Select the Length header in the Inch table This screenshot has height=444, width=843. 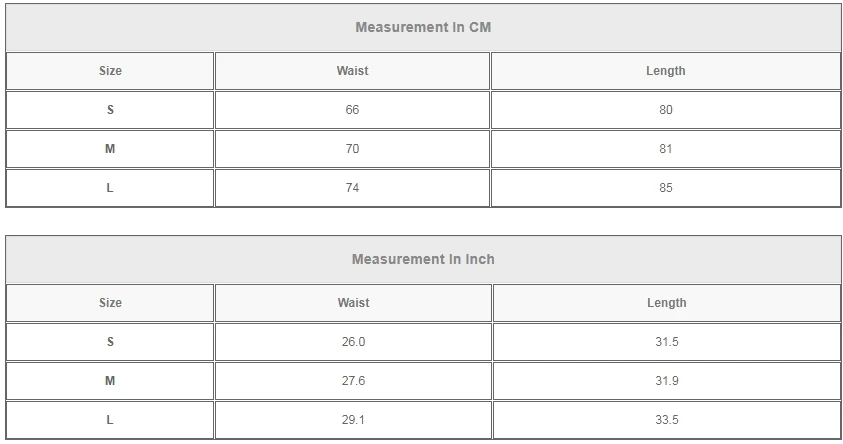tap(667, 303)
